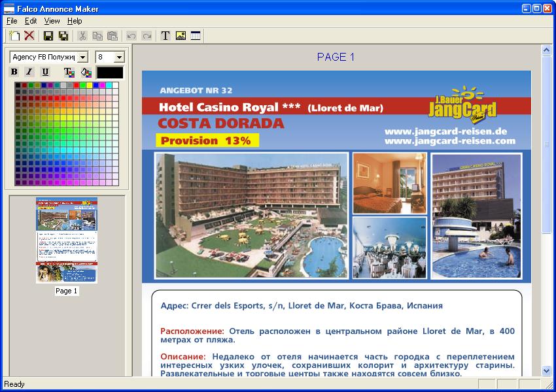The width and height of the screenshot is (556, 392).
Task: Select the dining hall photo
Action: point(390,248)
